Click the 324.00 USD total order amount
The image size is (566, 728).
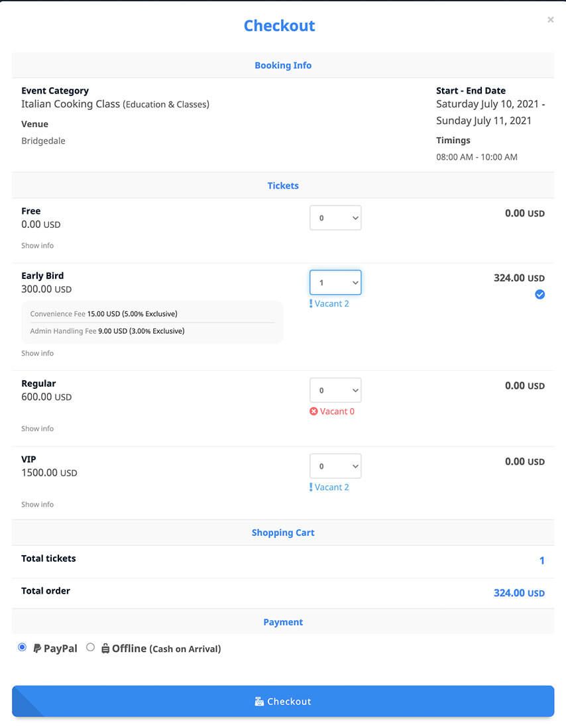[x=519, y=593]
